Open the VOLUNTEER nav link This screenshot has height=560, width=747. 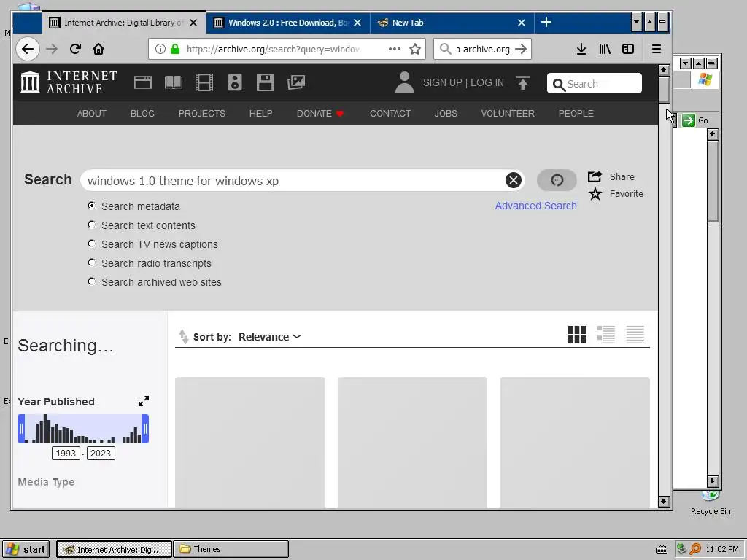click(508, 113)
